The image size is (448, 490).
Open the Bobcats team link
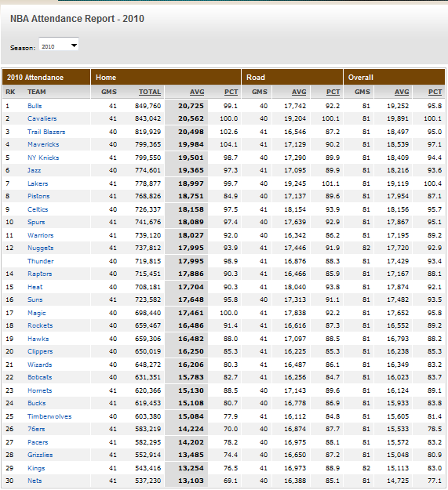coord(40,378)
